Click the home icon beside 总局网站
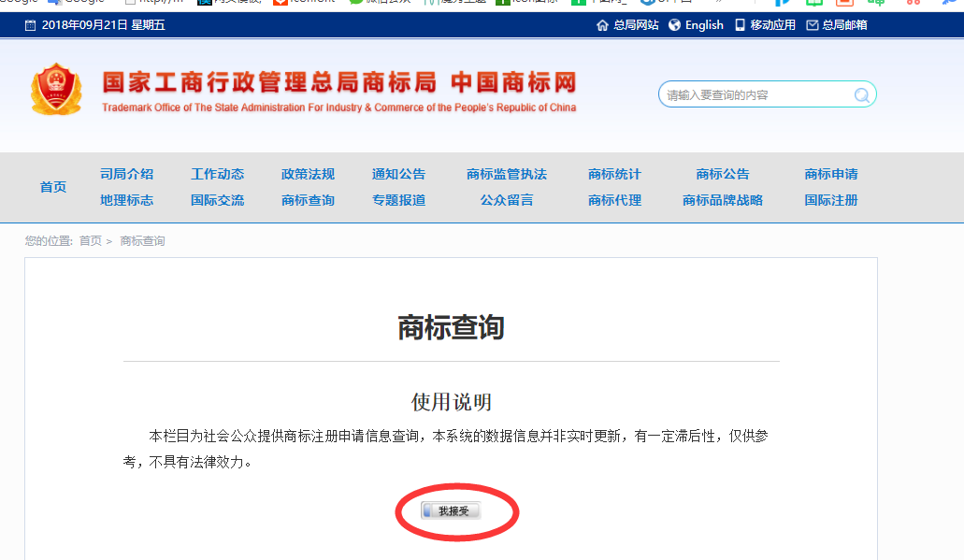Viewport: 964px width, 560px height. (x=602, y=25)
